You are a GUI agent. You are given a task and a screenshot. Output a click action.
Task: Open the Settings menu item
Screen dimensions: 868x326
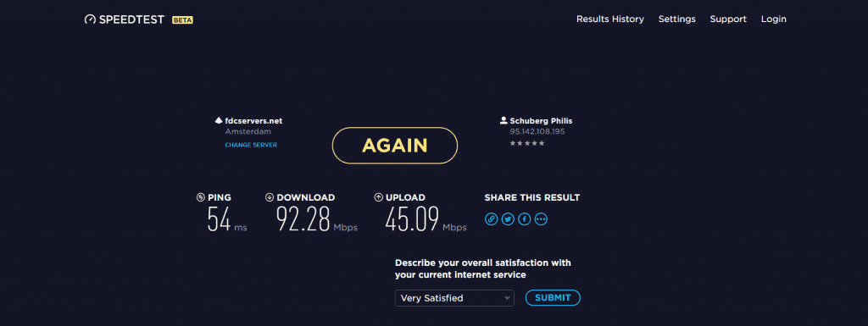pyautogui.click(x=677, y=19)
